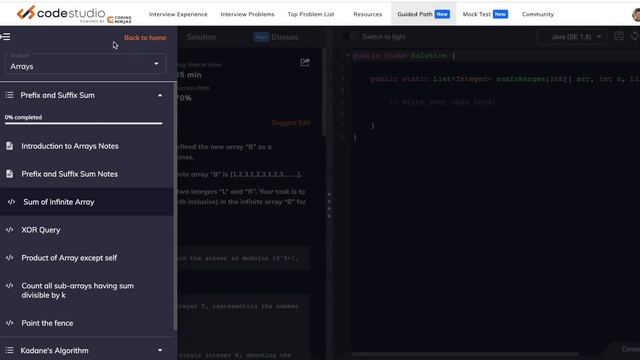
Task: Switch to the Discuss tab
Action: (x=276, y=37)
